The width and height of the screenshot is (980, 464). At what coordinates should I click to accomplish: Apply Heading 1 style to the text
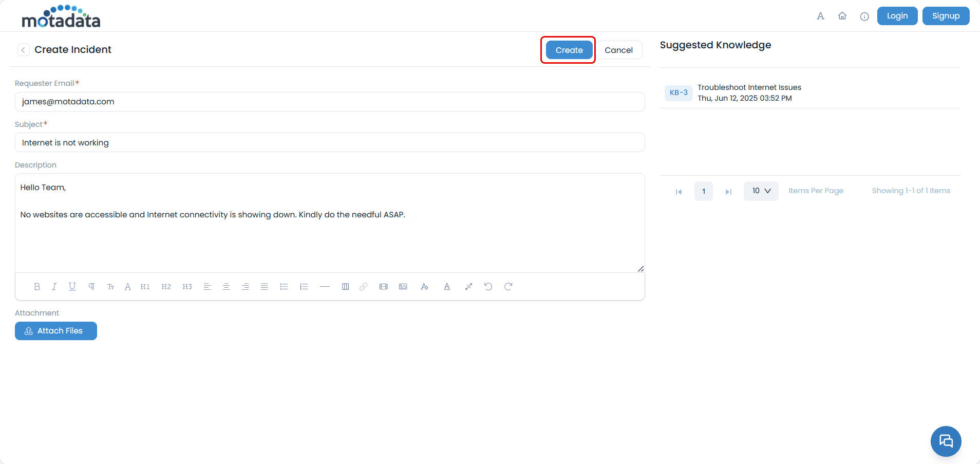(145, 286)
